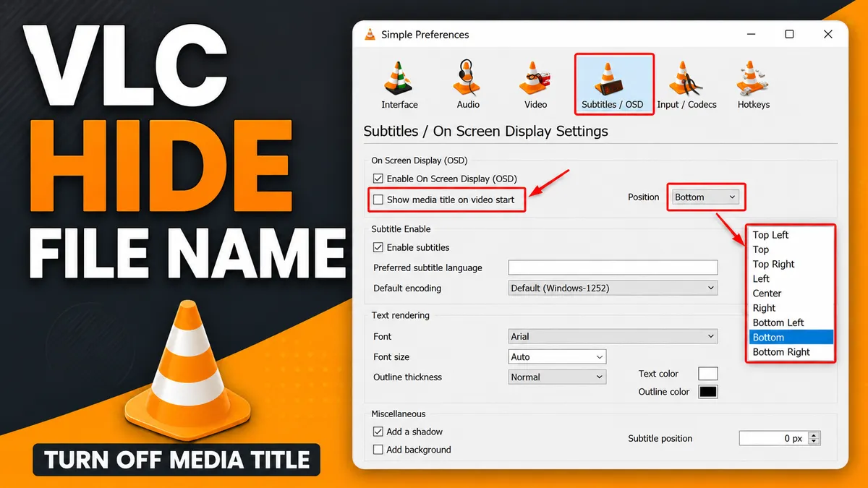The height and width of the screenshot is (488, 868).
Task: Open the Font dropdown showing Arial
Action: click(613, 336)
